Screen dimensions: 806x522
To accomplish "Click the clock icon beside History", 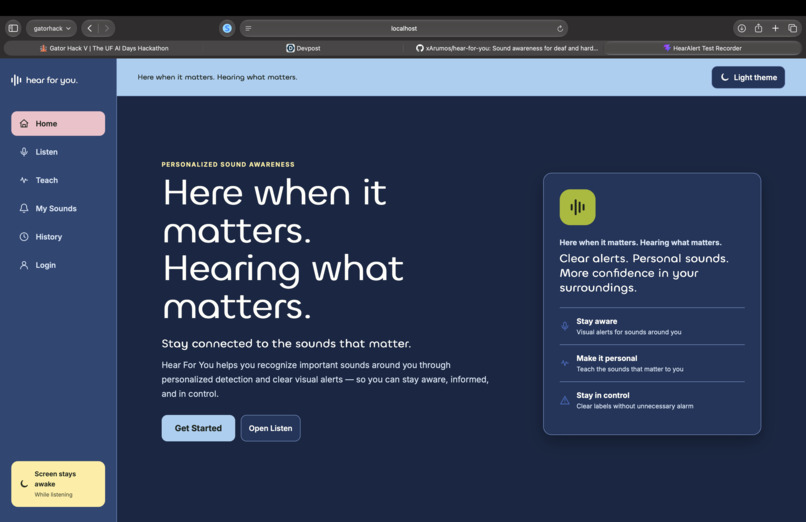I will click(24, 237).
